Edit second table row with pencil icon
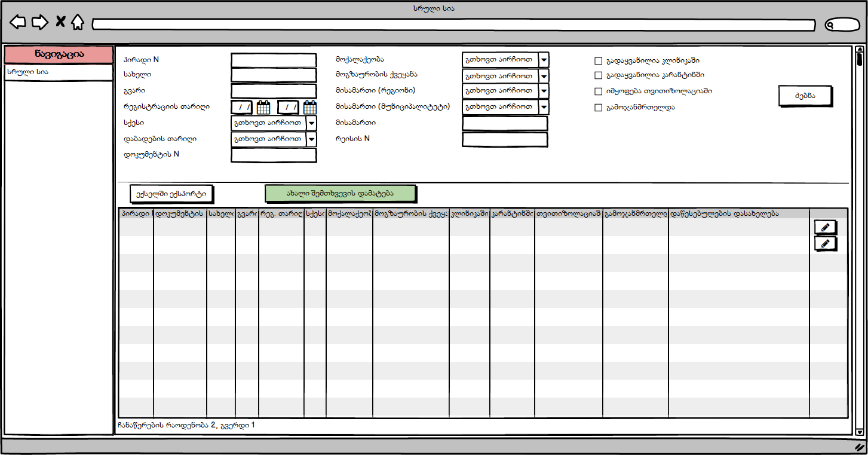This screenshot has height=455, width=868. click(x=826, y=243)
